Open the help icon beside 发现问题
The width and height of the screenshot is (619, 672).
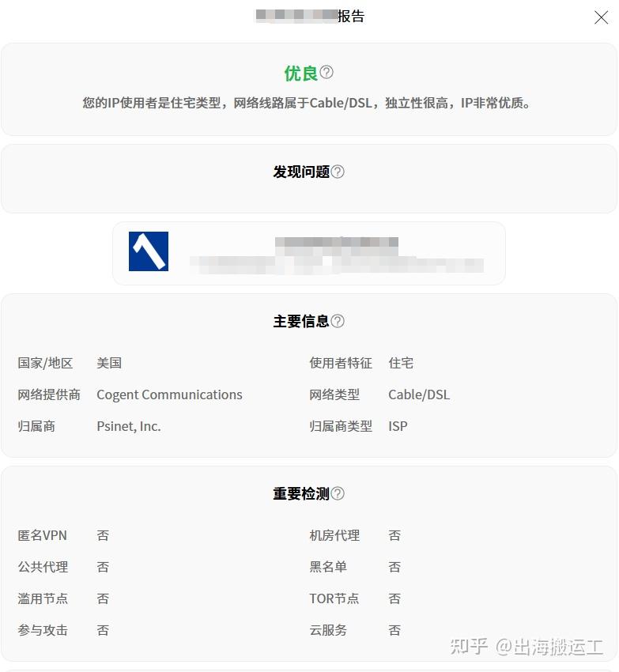338,172
